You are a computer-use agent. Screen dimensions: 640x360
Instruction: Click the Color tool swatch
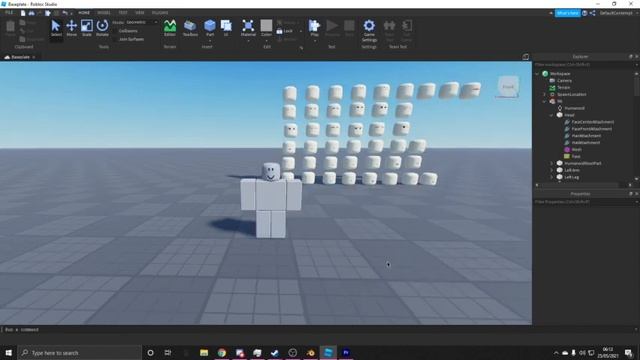click(266, 27)
